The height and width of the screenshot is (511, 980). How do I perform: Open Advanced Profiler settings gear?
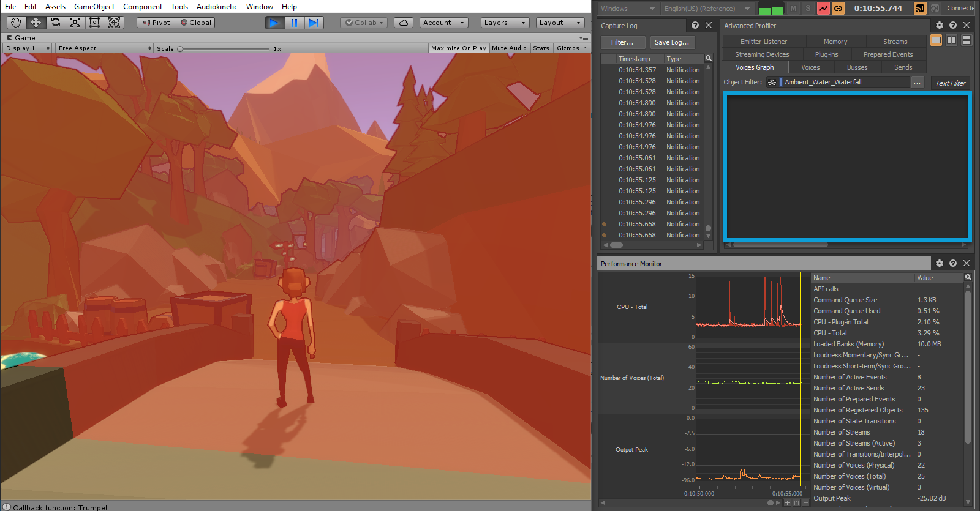pyautogui.click(x=939, y=26)
